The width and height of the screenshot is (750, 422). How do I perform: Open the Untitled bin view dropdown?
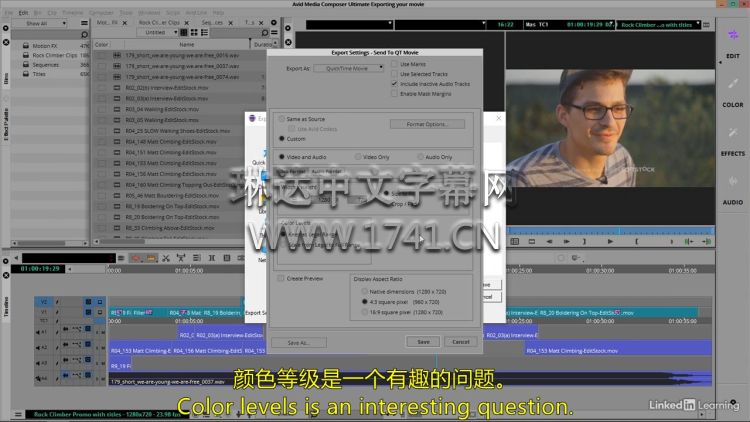coord(156,33)
